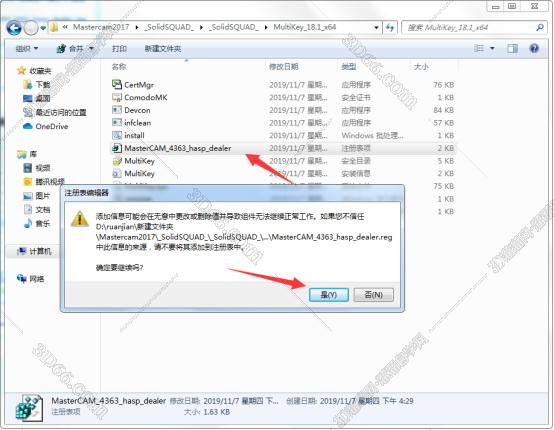Click the search magnifier icon
554x430 pixels.
[540, 28]
